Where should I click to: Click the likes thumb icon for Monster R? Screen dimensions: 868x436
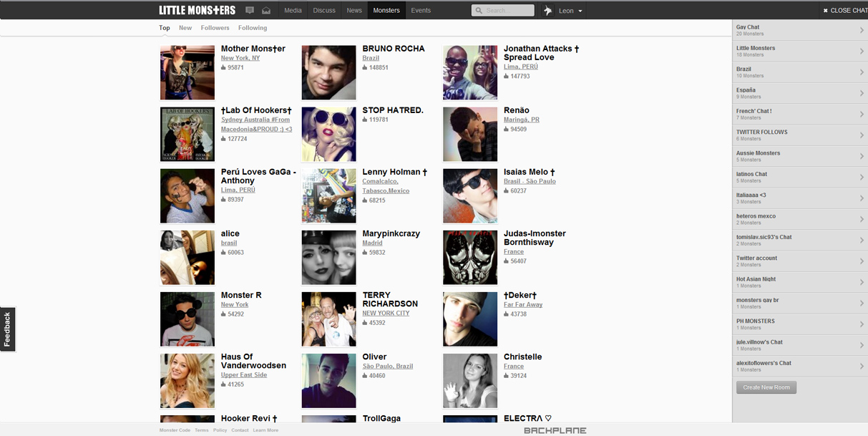pyautogui.click(x=223, y=314)
